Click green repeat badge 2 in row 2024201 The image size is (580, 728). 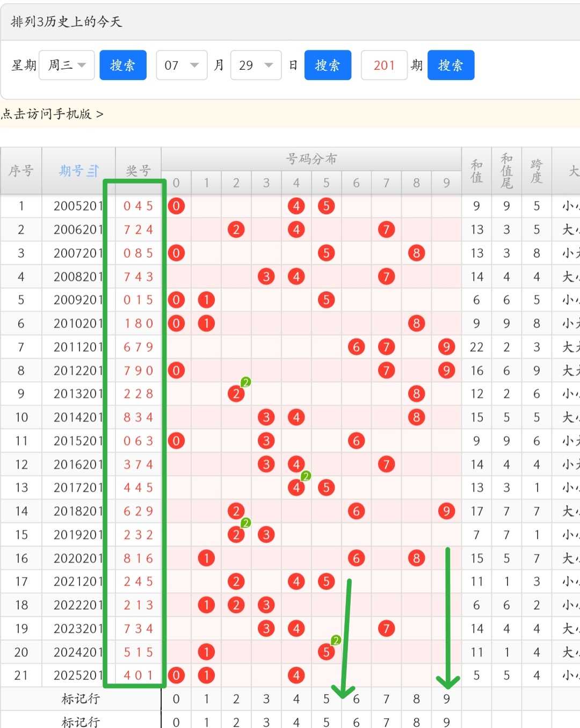coord(336,640)
